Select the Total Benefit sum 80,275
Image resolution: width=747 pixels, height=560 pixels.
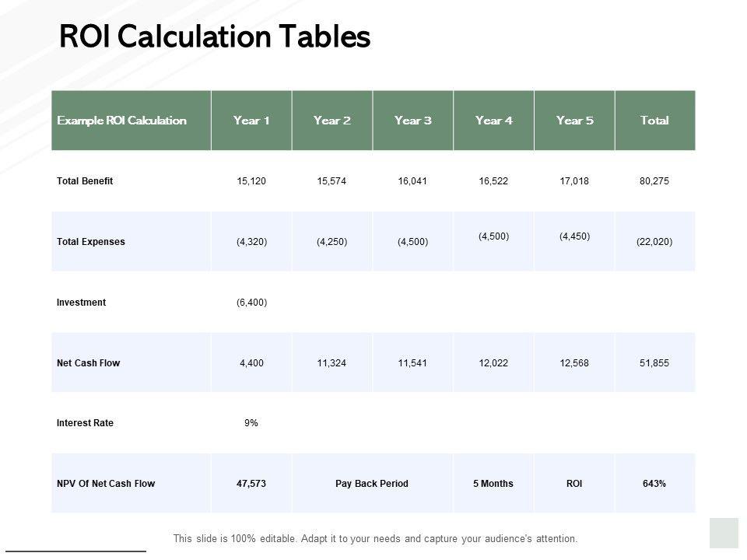(x=654, y=181)
